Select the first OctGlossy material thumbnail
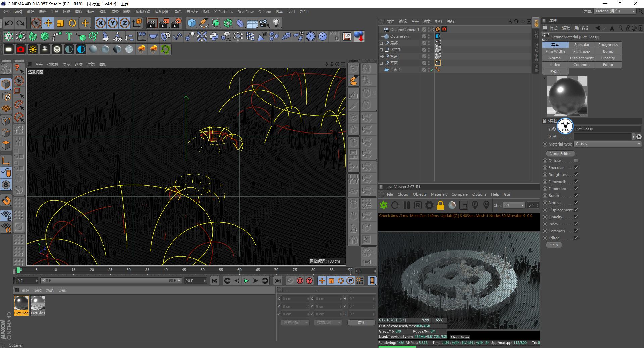Screen dimensions: 644x348 click(x=21, y=303)
